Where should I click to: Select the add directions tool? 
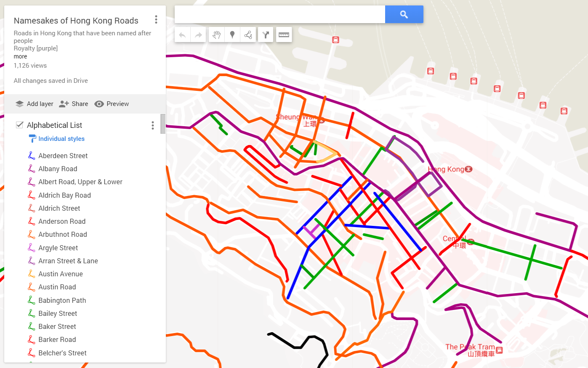coord(266,35)
